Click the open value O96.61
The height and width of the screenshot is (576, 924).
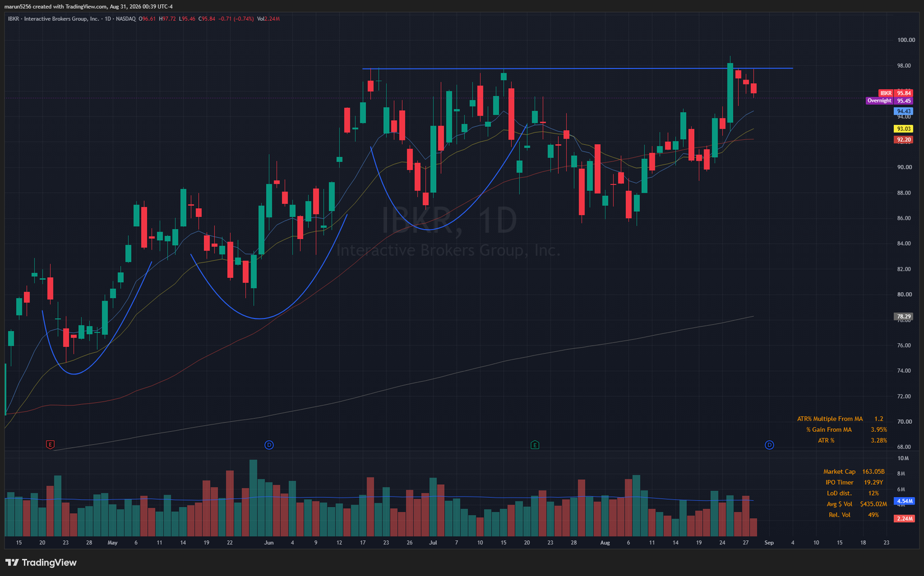148,18
